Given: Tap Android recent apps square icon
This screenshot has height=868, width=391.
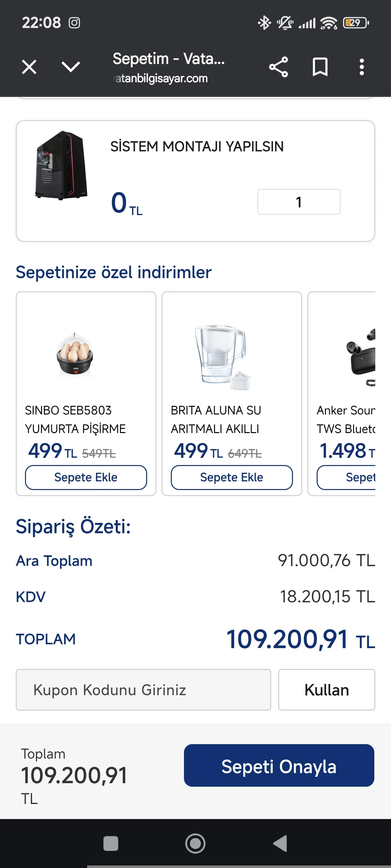Looking at the screenshot, I should click(x=111, y=844).
